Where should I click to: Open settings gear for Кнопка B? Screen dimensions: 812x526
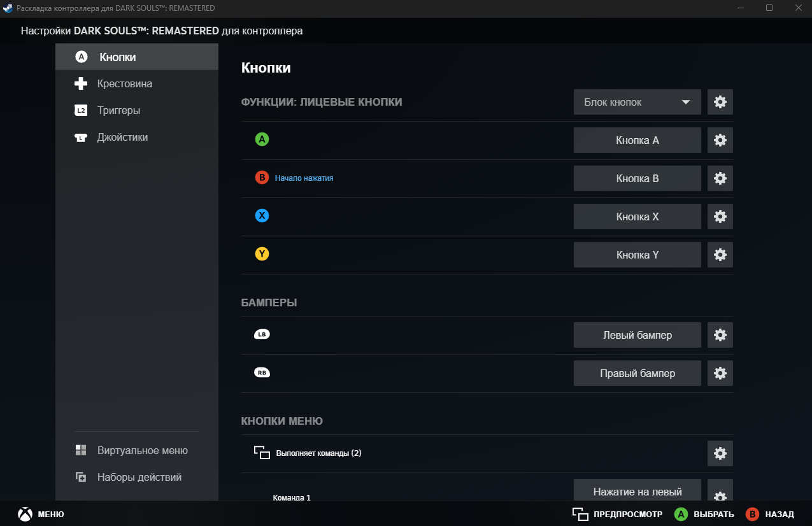click(x=720, y=178)
